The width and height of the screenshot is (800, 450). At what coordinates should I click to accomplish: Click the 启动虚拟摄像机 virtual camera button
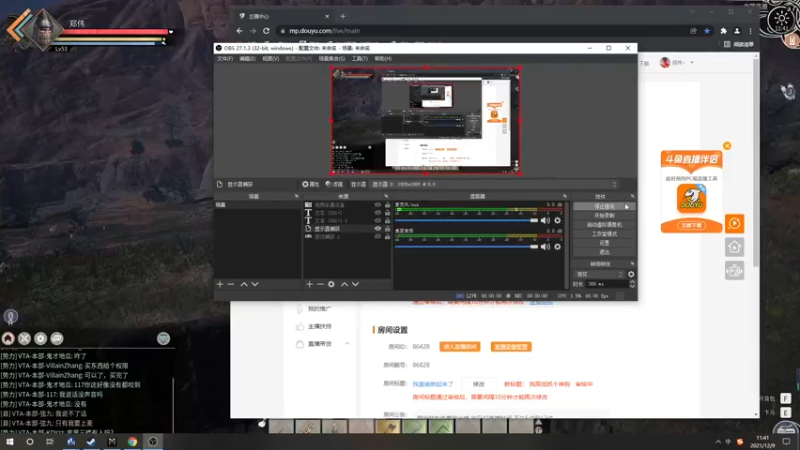pyautogui.click(x=604, y=224)
